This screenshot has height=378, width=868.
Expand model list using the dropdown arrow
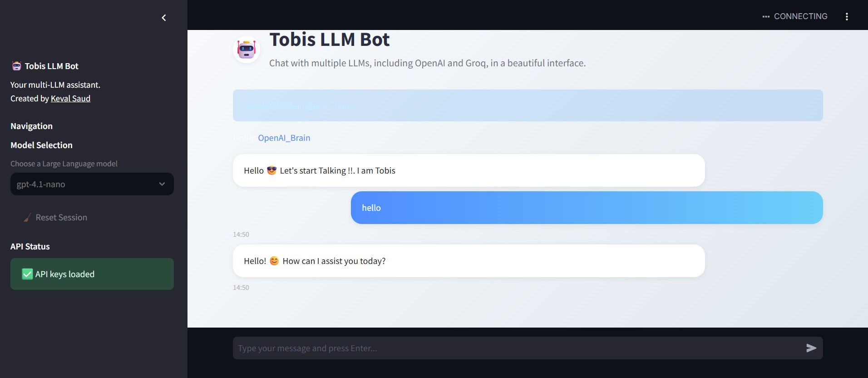162,184
